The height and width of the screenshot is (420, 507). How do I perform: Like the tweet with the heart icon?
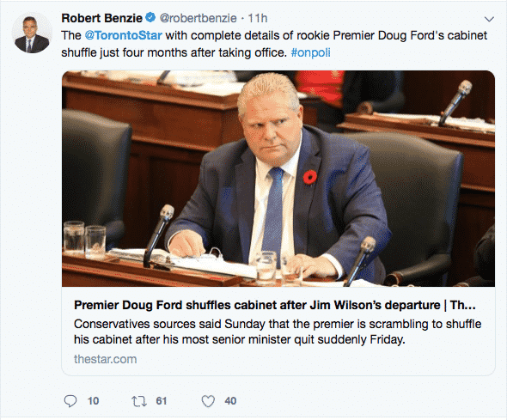(208, 401)
